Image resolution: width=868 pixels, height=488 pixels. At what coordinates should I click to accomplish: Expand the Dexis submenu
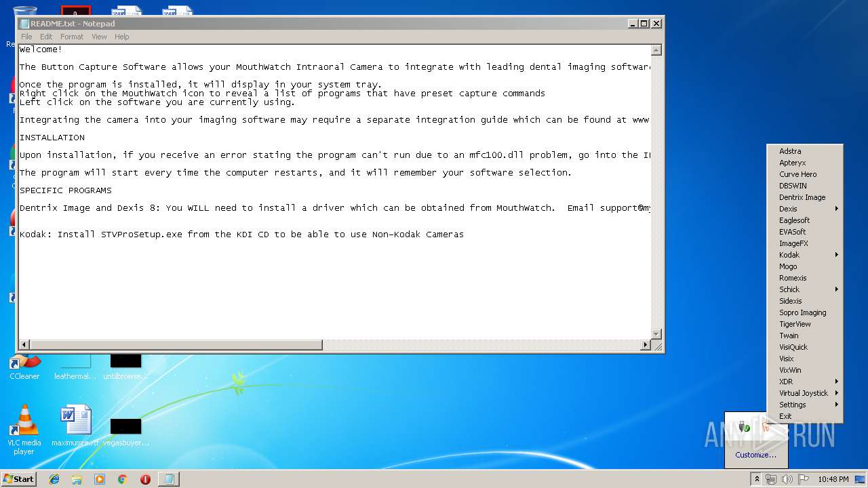click(805, 209)
